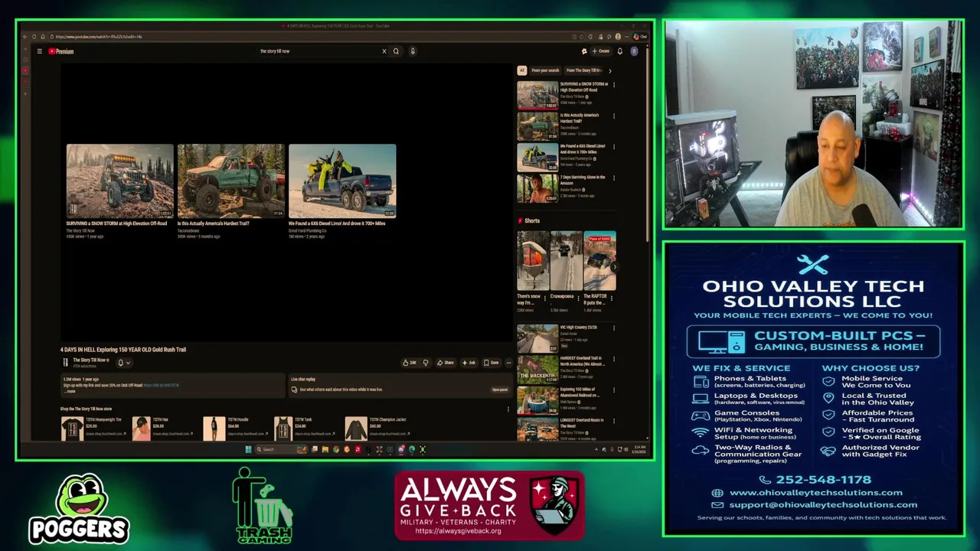
Task: Open options for sidebar 'SURVIVING a SNOW STORM' video
Action: [x=613, y=84]
